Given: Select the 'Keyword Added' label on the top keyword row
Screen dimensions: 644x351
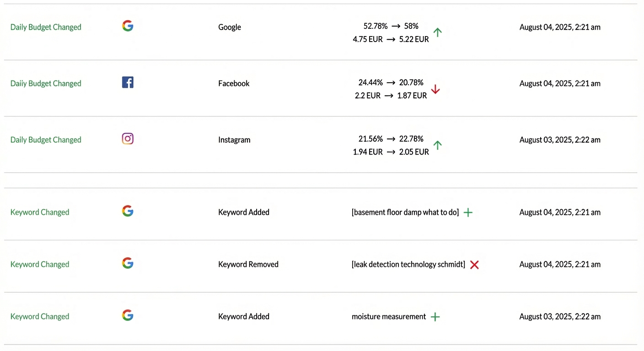Looking at the screenshot, I should pos(244,212).
